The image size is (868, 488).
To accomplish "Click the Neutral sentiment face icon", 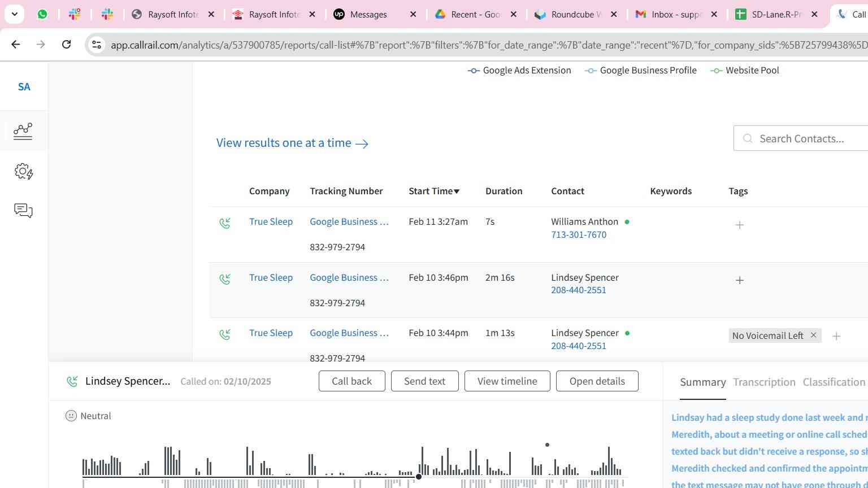I will click(71, 416).
